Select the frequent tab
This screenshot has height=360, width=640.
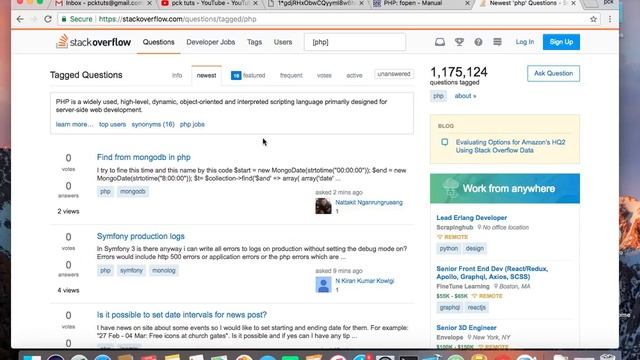[291, 76]
